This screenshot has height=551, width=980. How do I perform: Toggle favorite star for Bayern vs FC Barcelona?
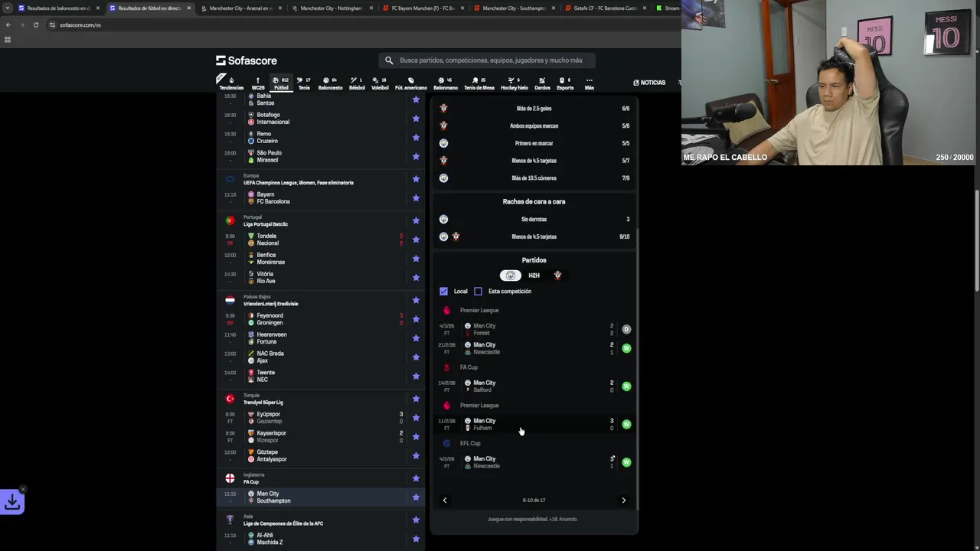(x=416, y=197)
